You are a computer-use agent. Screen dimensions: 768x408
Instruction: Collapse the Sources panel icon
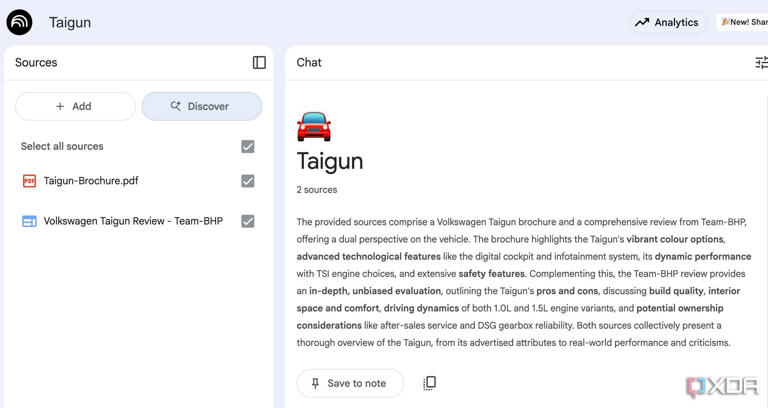tap(259, 63)
